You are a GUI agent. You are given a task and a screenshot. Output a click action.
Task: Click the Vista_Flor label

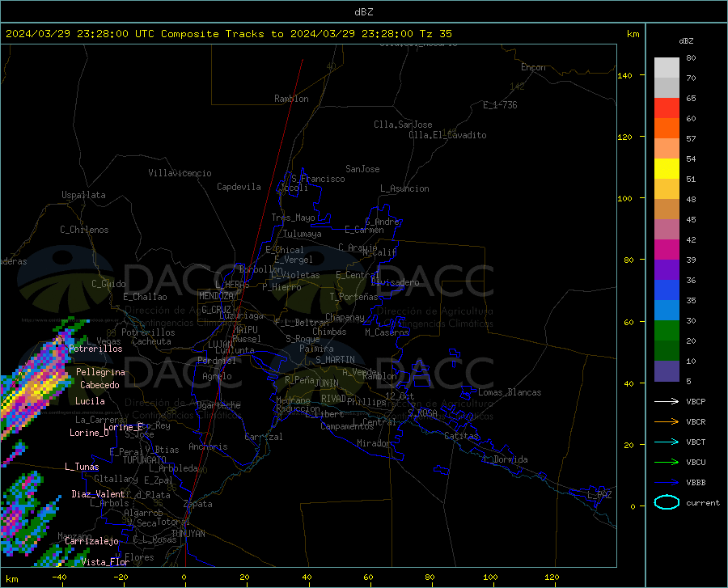tap(105, 562)
